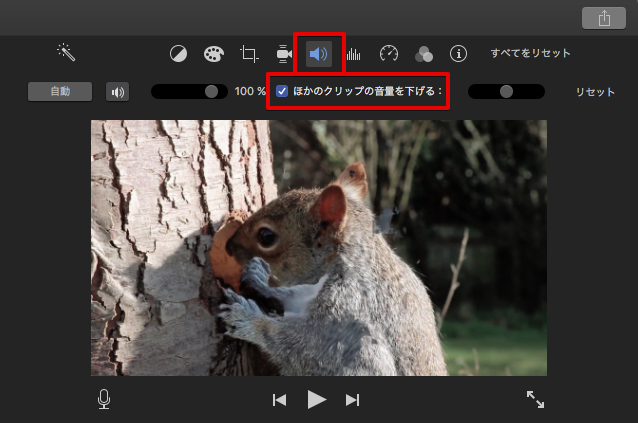The image size is (638, 423).
Task: Select the volume speaker tool
Action: click(x=319, y=54)
